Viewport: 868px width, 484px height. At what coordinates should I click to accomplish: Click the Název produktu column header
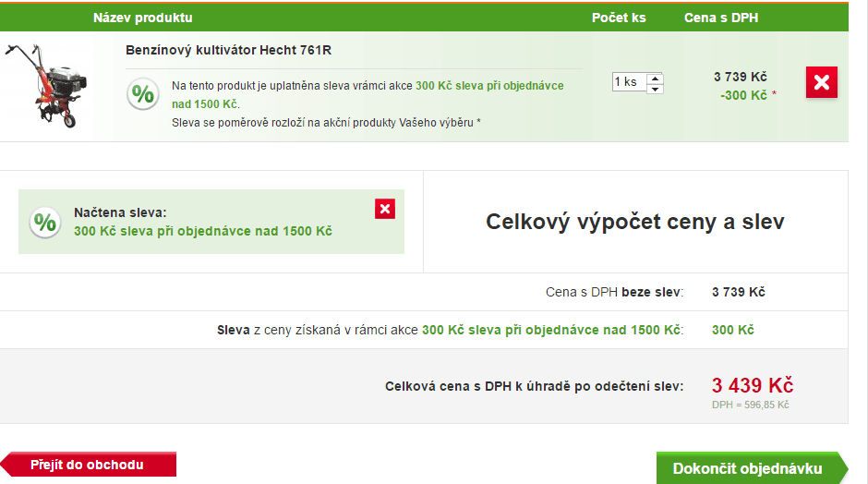click(143, 18)
